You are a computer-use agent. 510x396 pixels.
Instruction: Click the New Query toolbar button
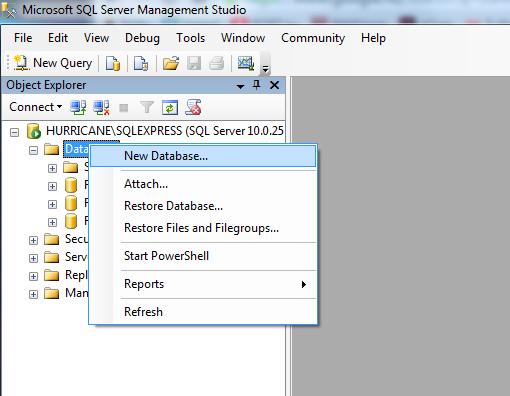pos(53,63)
